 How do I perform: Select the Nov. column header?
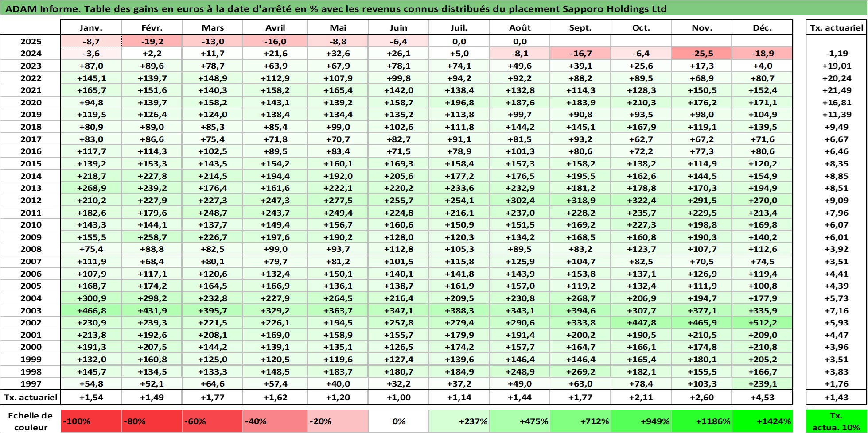tap(702, 27)
